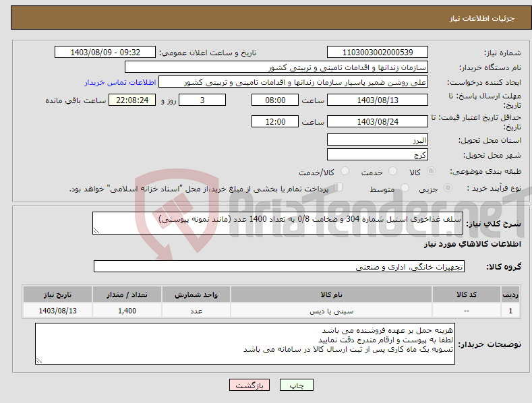Select the کالا radio button

(431, 171)
